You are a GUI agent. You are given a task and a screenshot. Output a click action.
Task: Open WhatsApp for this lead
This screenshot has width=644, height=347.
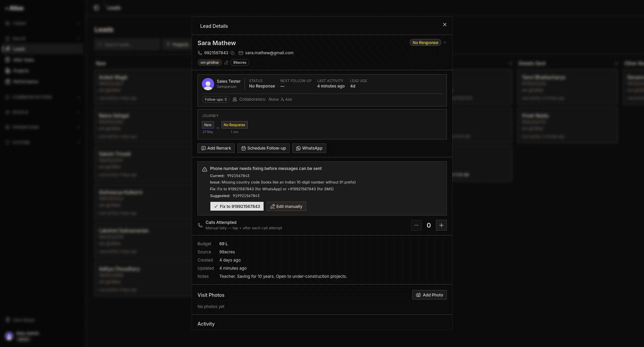coord(309,148)
